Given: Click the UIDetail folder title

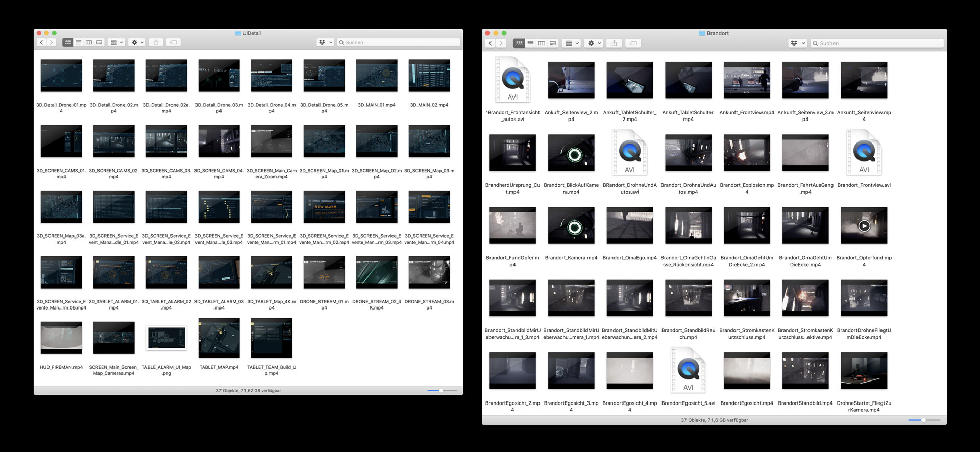Looking at the screenshot, I should tap(251, 33).
